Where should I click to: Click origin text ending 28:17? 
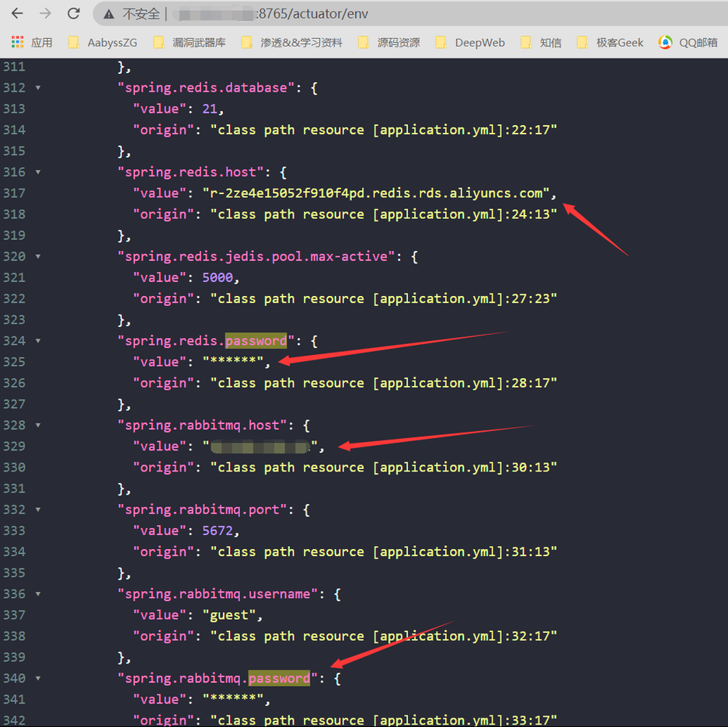click(384, 383)
